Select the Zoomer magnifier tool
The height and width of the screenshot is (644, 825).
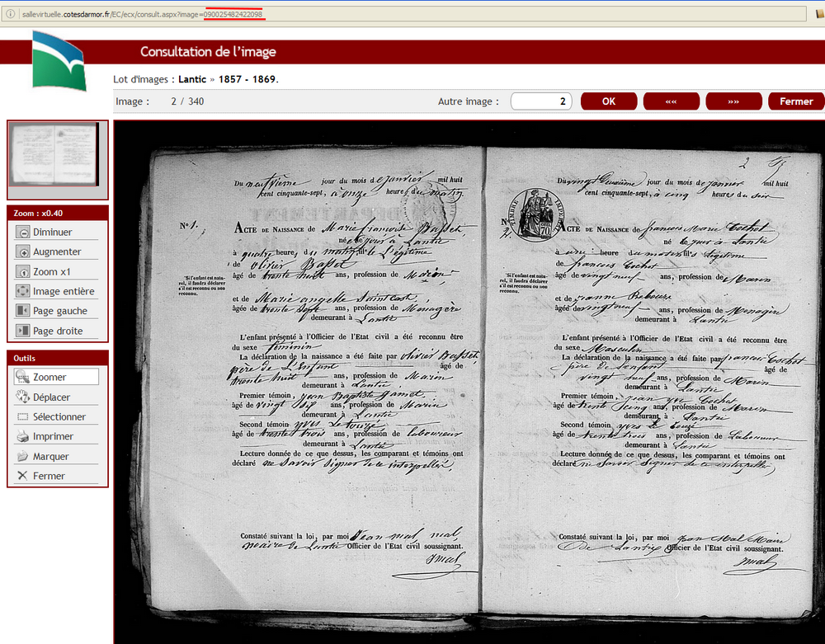coord(24,378)
